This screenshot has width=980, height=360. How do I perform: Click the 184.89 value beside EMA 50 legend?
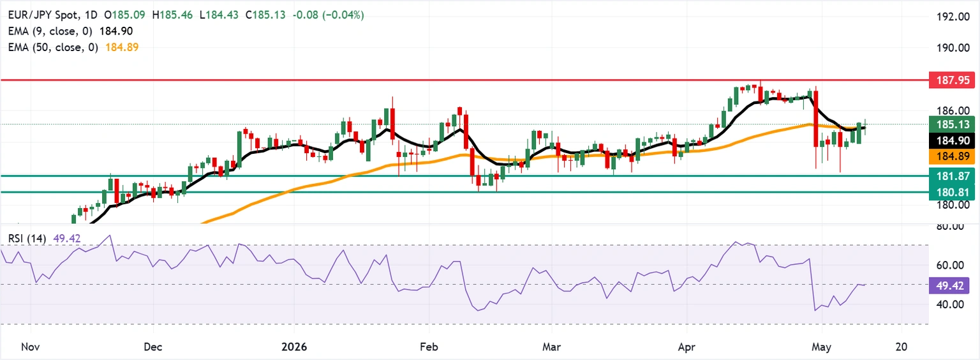click(123, 47)
